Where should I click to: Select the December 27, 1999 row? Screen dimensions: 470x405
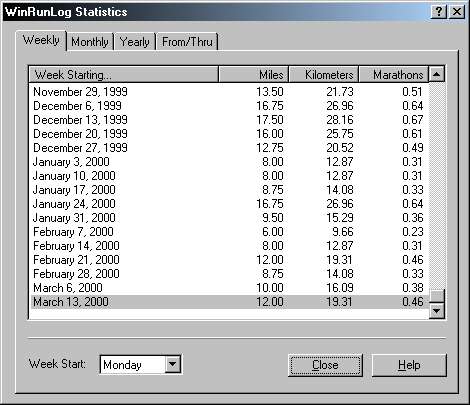click(x=229, y=148)
